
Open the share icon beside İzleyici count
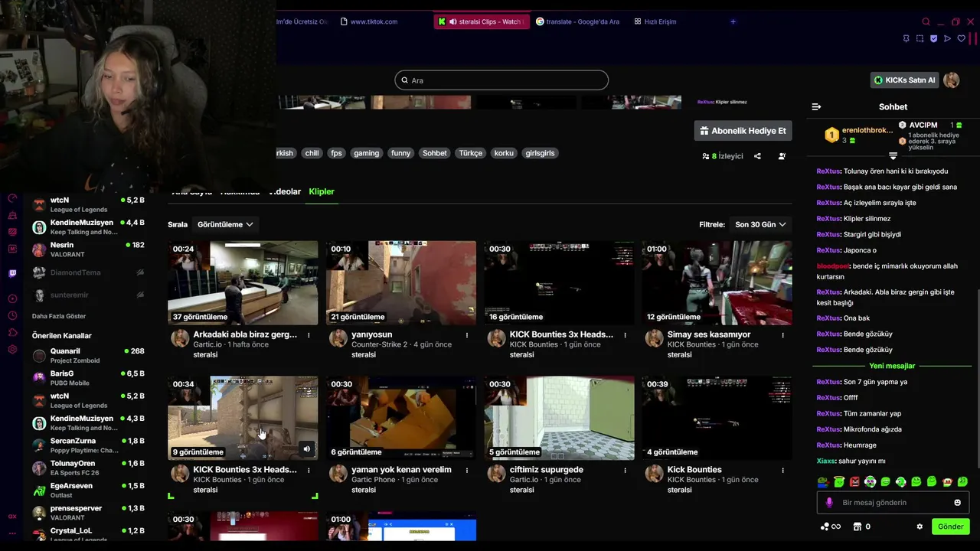(x=757, y=156)
